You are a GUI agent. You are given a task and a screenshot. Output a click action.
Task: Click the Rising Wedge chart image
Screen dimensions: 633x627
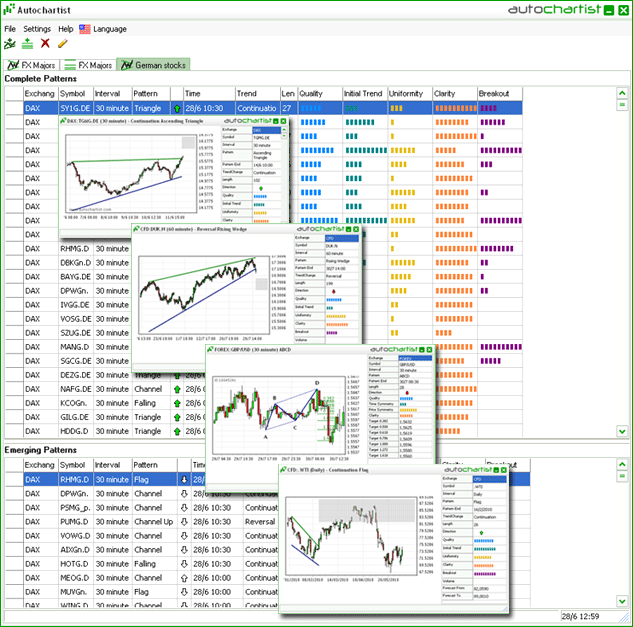pos(204,294)
